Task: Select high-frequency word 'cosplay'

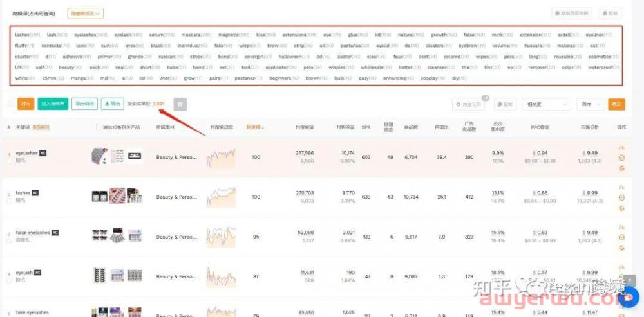Action: [x=433, y=78]
